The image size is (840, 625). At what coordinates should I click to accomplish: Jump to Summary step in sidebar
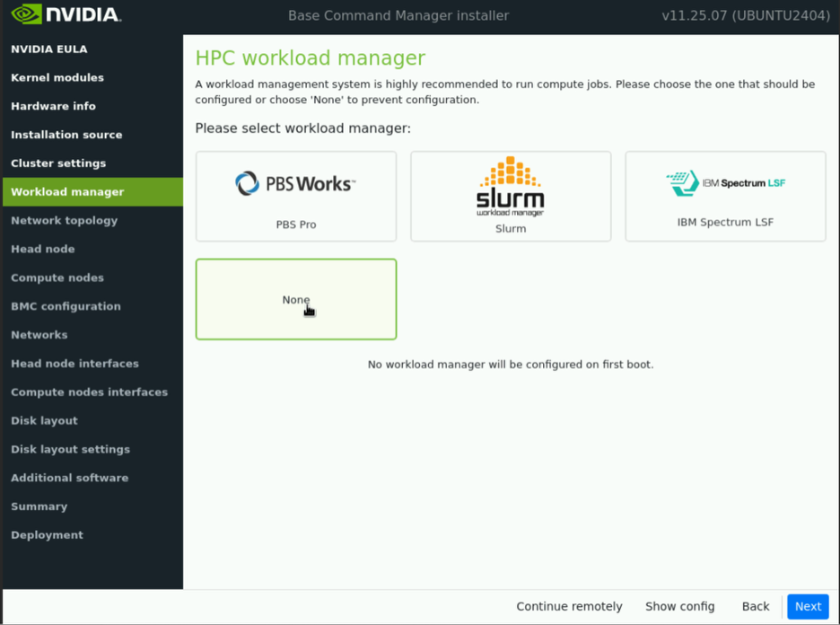(39, 506)
